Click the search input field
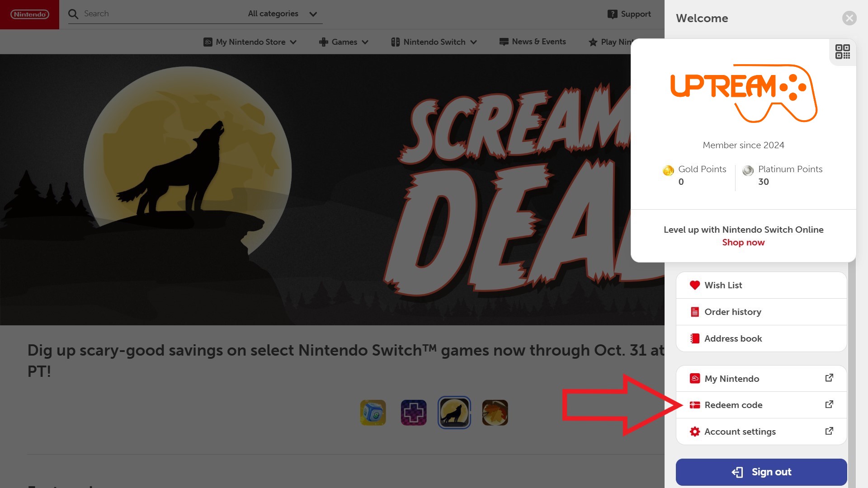 pyautogui.click(x=161, y=14)
